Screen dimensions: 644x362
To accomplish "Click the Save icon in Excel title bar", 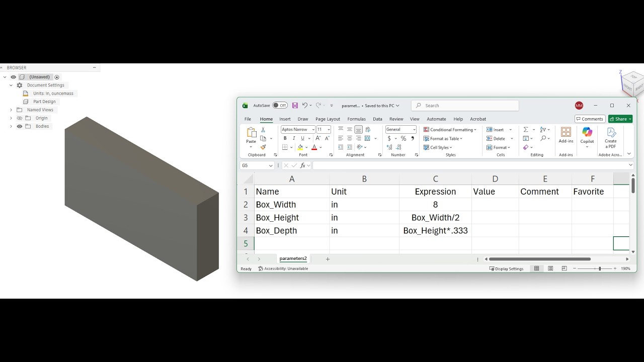I will [x=295, y=106].
